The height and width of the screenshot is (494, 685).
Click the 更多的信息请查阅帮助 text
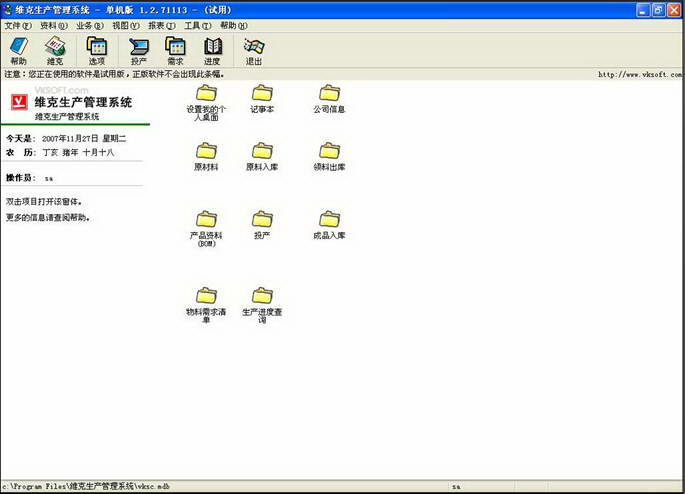48,218
